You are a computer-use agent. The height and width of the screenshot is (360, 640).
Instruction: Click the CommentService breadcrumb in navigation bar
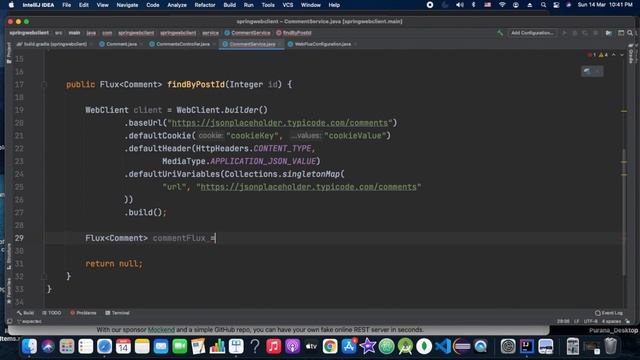pos(247,33)
